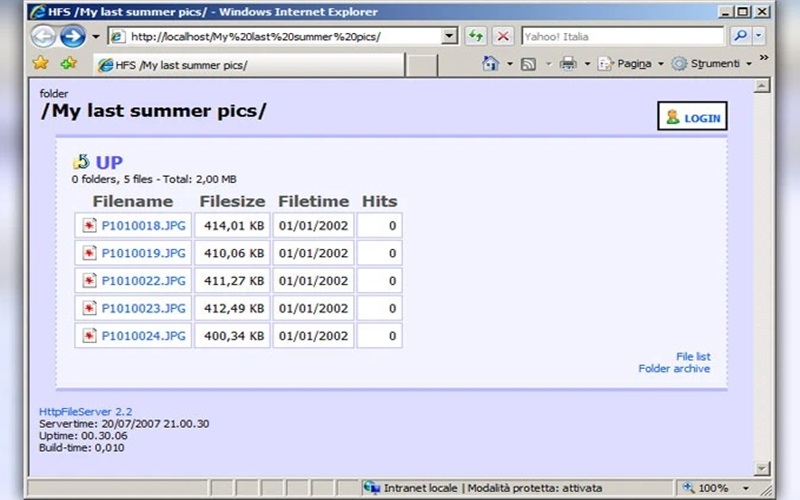Click the UP folder icon
The width and height of the screenshot is (800, 500).
pyautogui.click(x=82, y=162)
